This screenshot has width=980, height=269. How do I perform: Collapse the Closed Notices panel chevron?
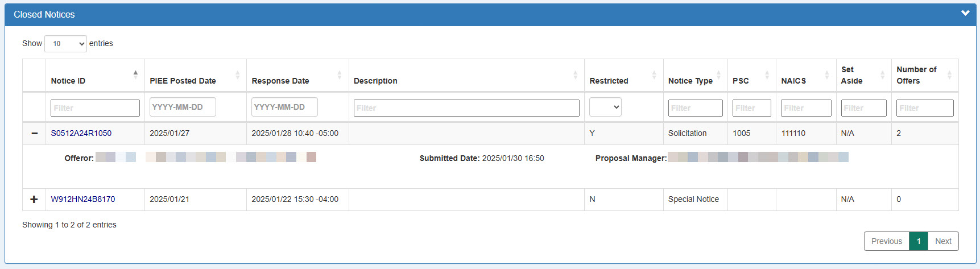point(965,13)
